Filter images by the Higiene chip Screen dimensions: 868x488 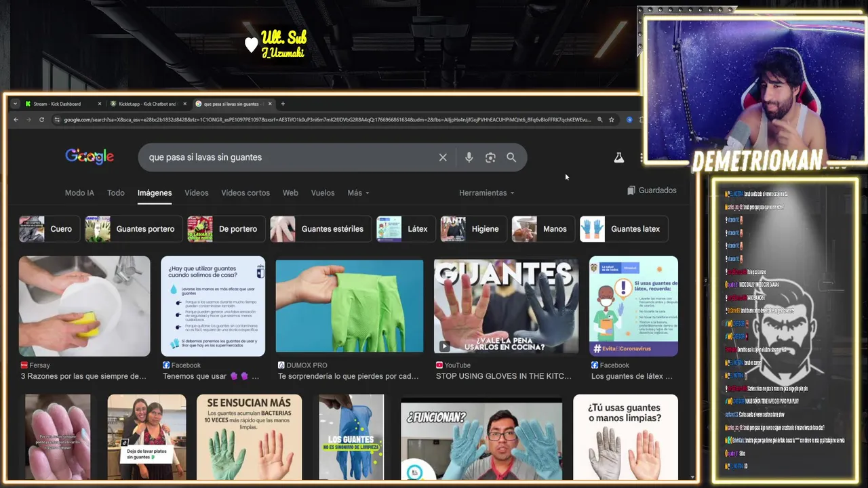(473, 229)
